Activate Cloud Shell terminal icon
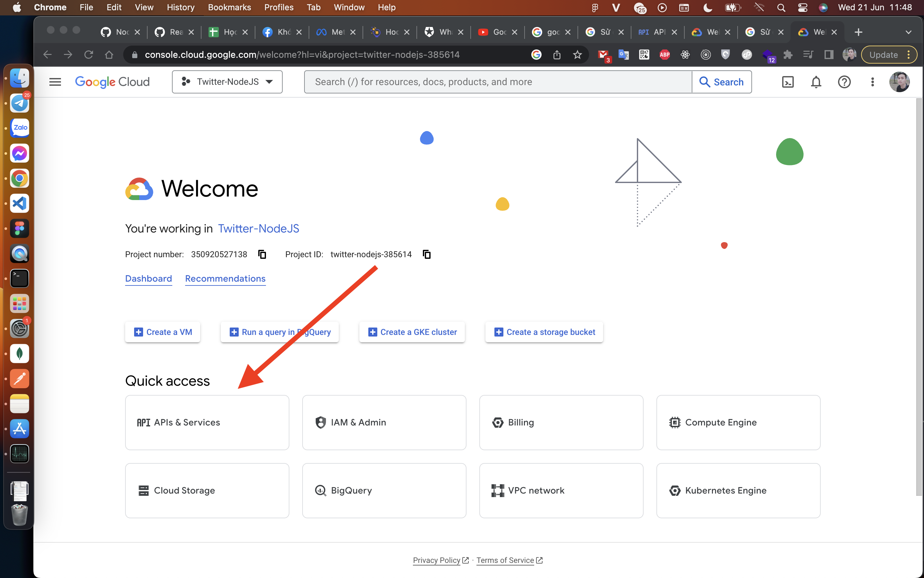Viewport: 924px width, 578px height. point(788,82)
